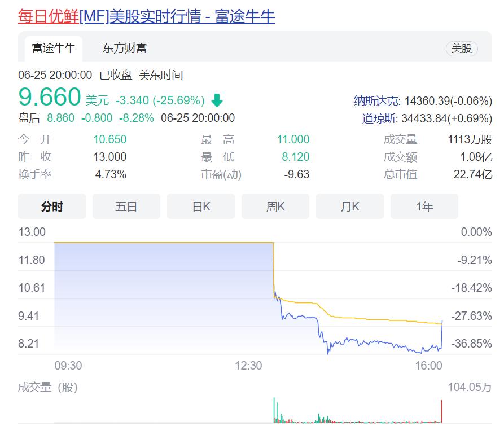This screenshot has height=426, width=504.
Task: Click the red closing volume bar
Action: pos(442,411)
